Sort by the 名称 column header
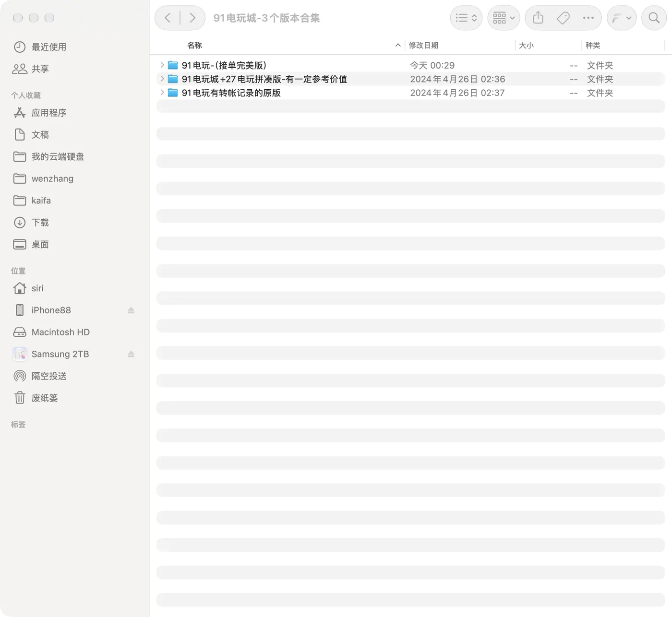Image resolution: width=672 pixels, height=617 pixels. point(194,45)
